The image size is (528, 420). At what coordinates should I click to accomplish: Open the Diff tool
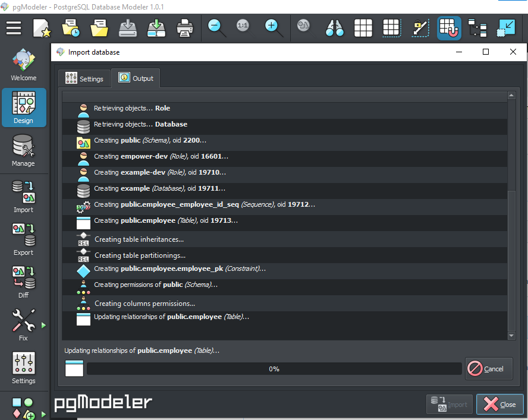point(24,280)
